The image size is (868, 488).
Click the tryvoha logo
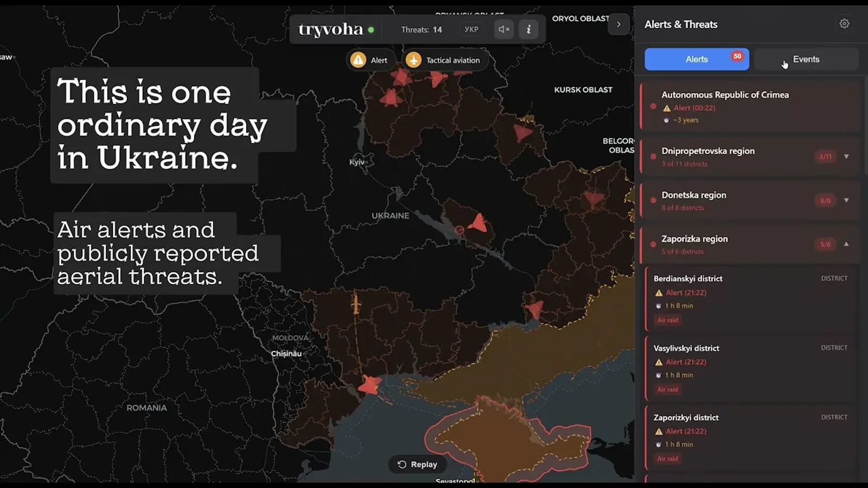tap(330, 29)
